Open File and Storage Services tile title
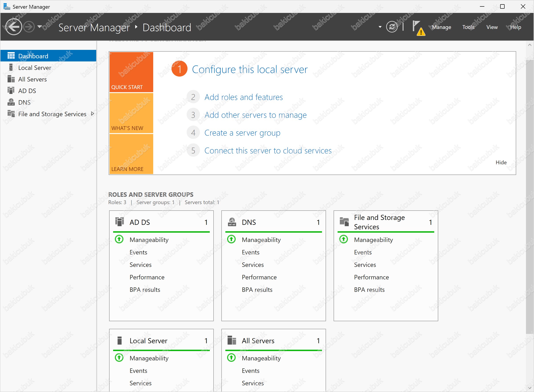 (x=379, y=222)
